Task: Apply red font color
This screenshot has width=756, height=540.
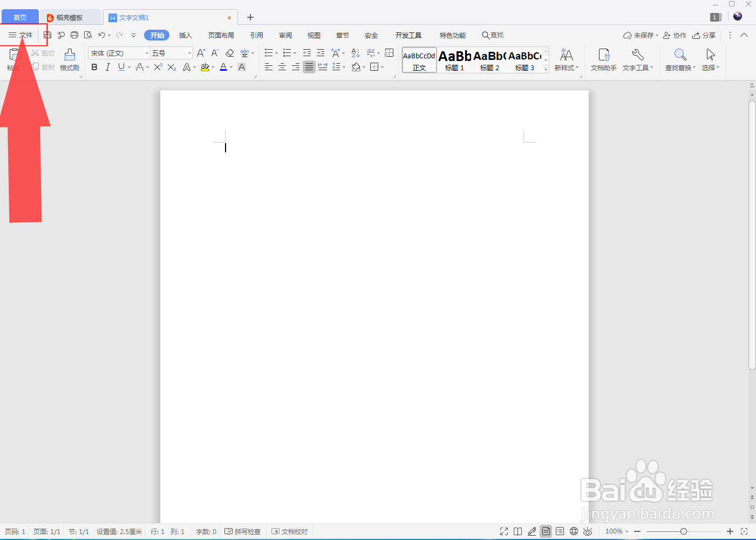Action: click(x=223, y=67)
